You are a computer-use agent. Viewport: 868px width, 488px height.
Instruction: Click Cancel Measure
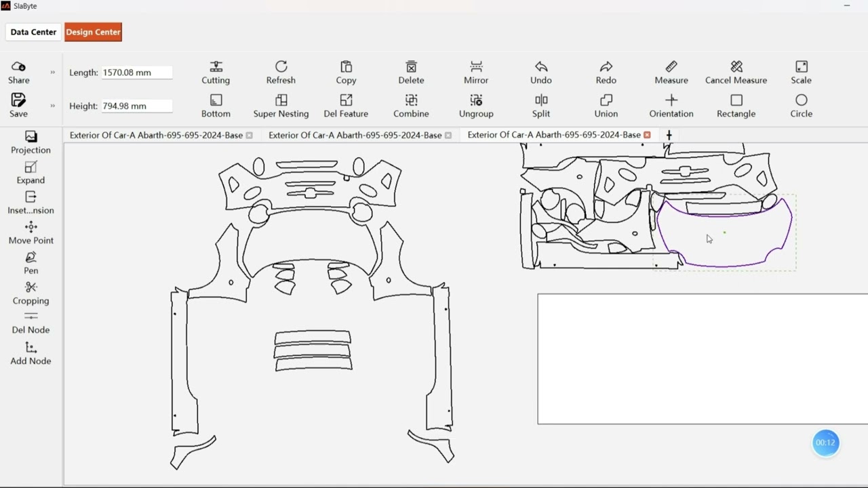(x=736, y=73)
